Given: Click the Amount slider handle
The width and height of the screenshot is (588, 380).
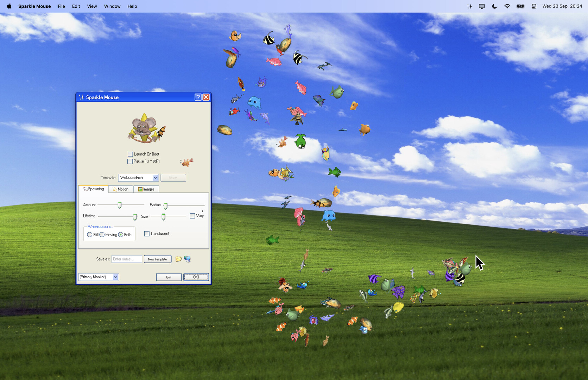Looking at the screenshot, I should coord(120,205).
